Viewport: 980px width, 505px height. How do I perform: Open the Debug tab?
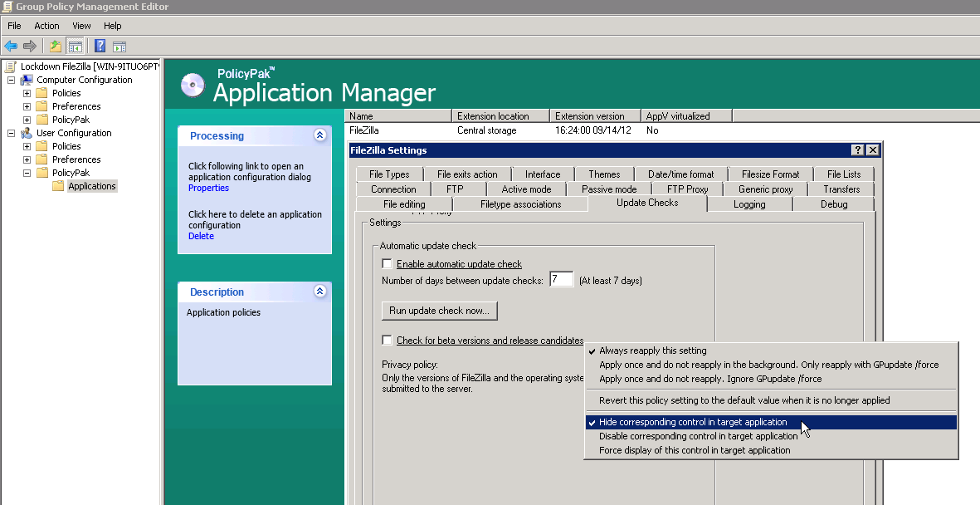tap(834, 204)
